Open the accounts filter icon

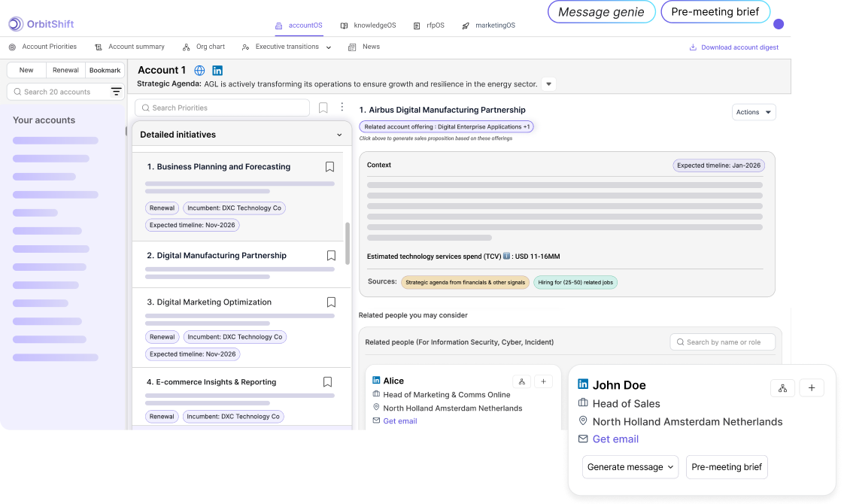[117, 92]
